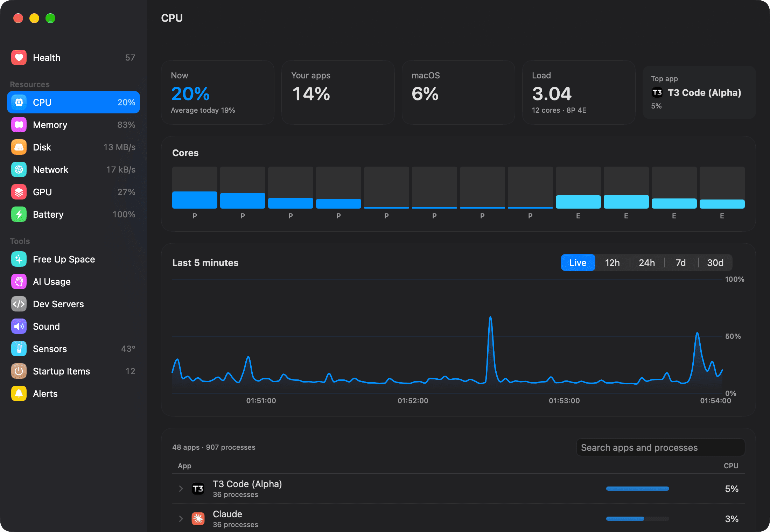Select the 24h time range
Viewport: 770px width, 532px height.
click(647, 262)
